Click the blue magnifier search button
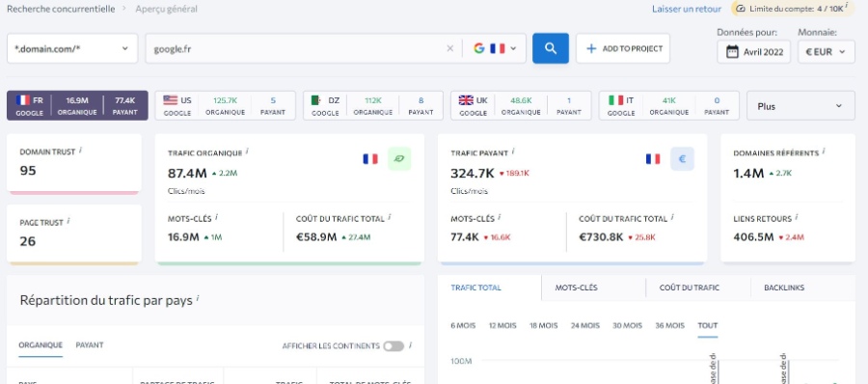The height and width of the screenshot is (384, 868). [551, 48]
